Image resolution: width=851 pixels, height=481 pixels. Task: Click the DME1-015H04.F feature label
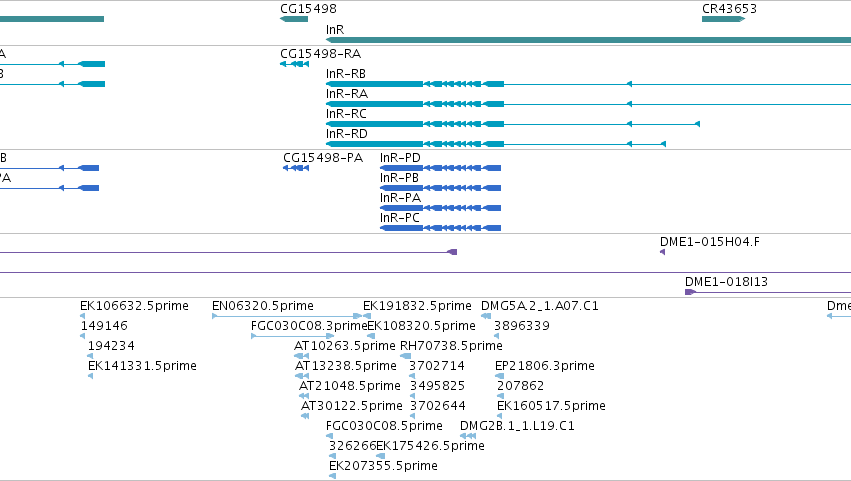709,242
